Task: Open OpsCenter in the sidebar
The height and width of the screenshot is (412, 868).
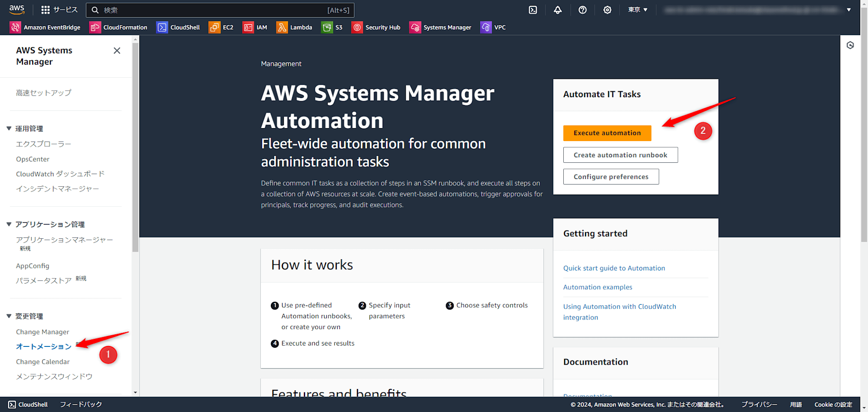Action: 33,159
